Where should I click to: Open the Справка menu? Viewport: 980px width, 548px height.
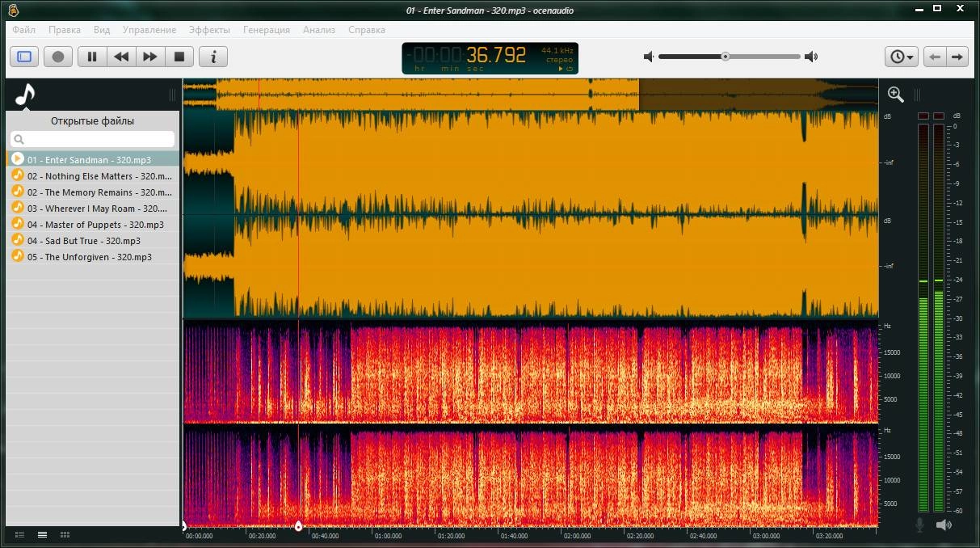click(x=367, y=30)
